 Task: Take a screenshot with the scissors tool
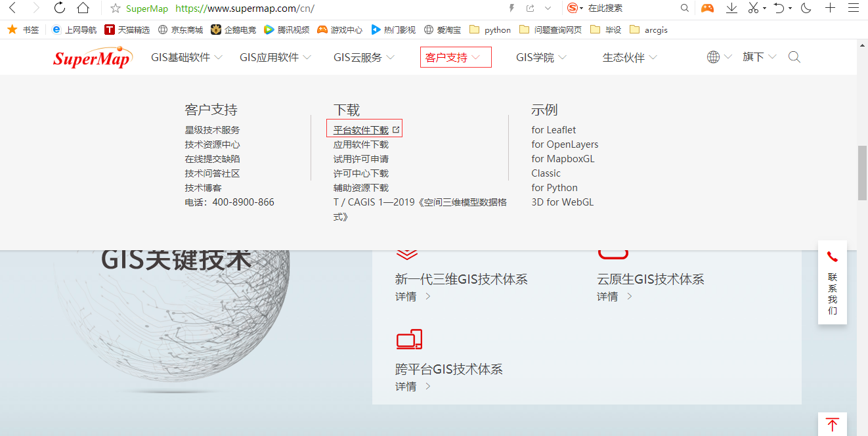pos(752,9)
